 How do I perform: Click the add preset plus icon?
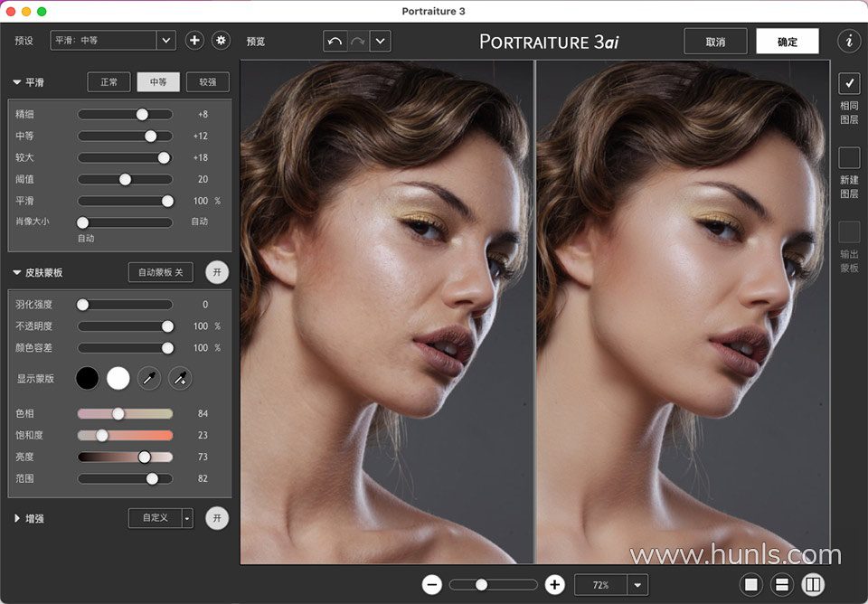(194, 41)
